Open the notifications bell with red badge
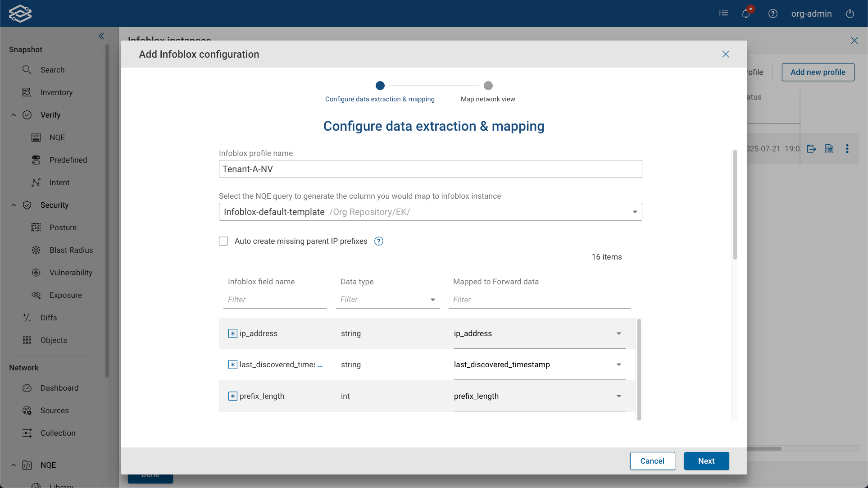This screenshot has width=868, height=488. click(x=745, y=14)
